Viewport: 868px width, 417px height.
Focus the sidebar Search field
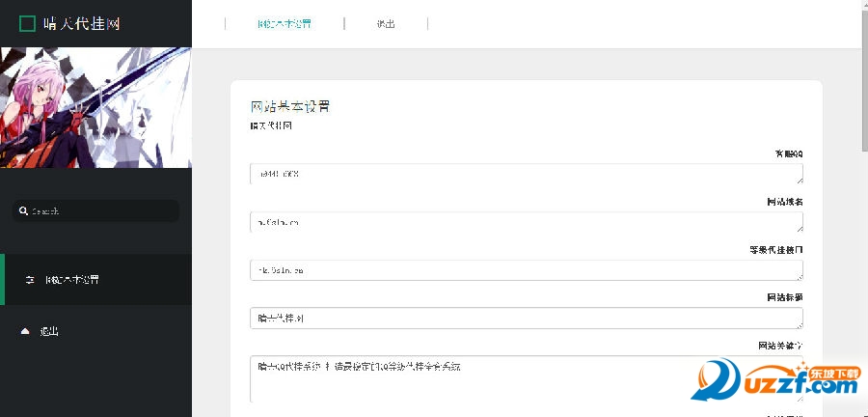tap(95, 211)
